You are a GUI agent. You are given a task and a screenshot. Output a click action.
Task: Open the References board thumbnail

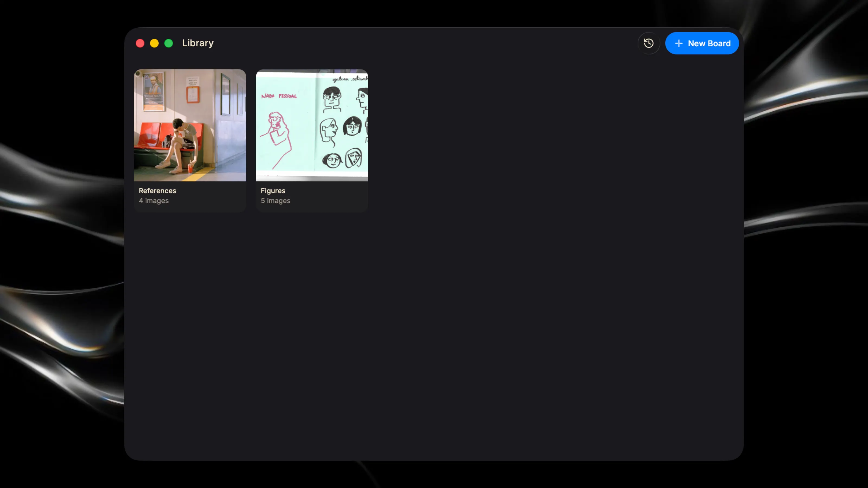point(190,125)
